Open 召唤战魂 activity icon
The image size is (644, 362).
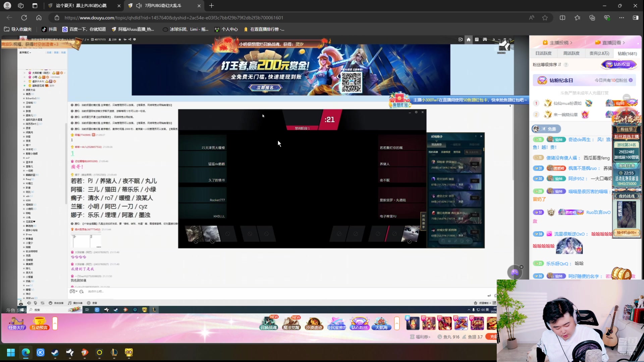point(269,323)
